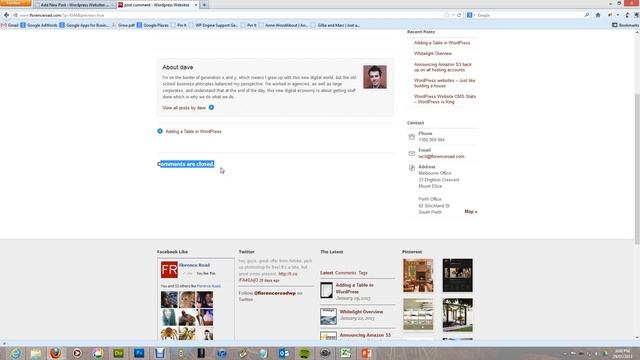Screen dimensions: 640x360
Task: Click the page vertical scrollbar
Action: pos(637,169)
